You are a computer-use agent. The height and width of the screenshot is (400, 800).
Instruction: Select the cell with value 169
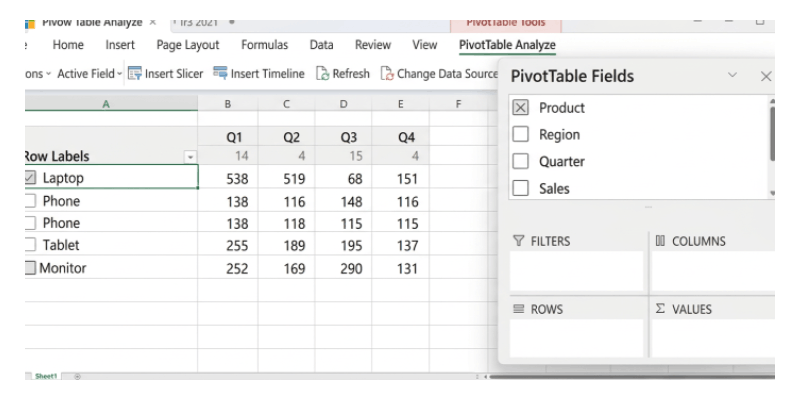(286, 268)
